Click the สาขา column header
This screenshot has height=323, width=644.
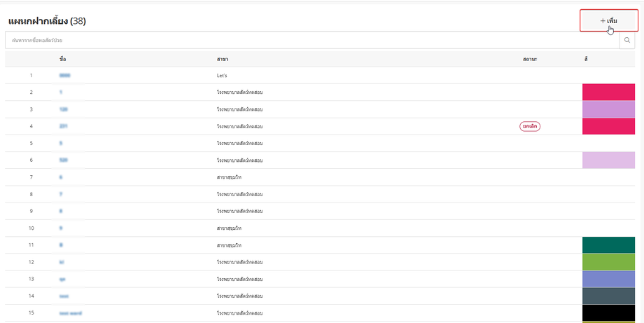pos(223,59)
